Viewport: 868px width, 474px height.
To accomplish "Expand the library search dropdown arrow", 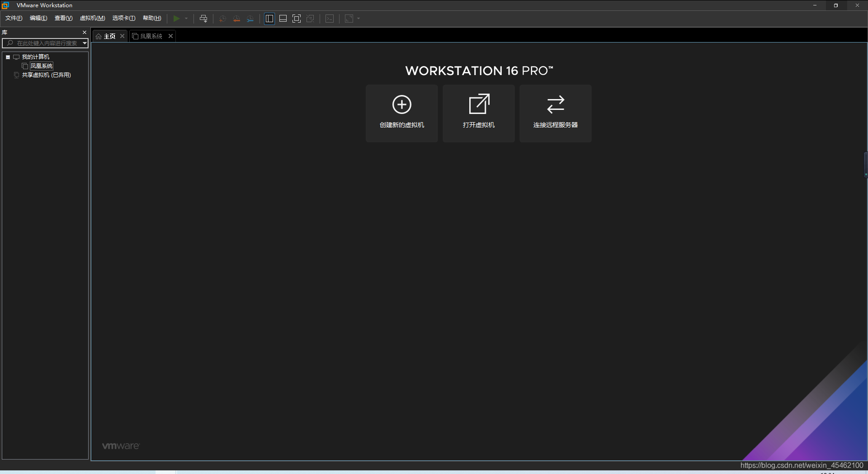I will coord(85,43).
